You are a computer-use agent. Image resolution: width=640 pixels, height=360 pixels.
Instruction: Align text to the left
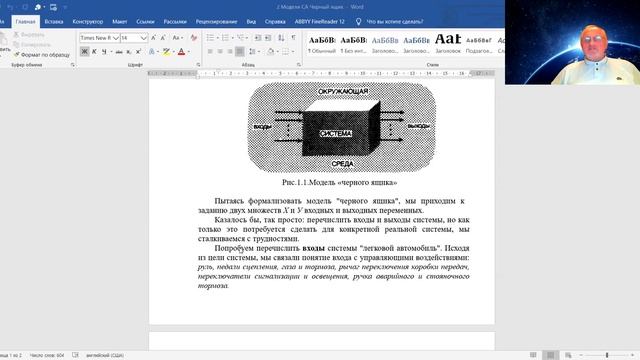click(210, 51)
